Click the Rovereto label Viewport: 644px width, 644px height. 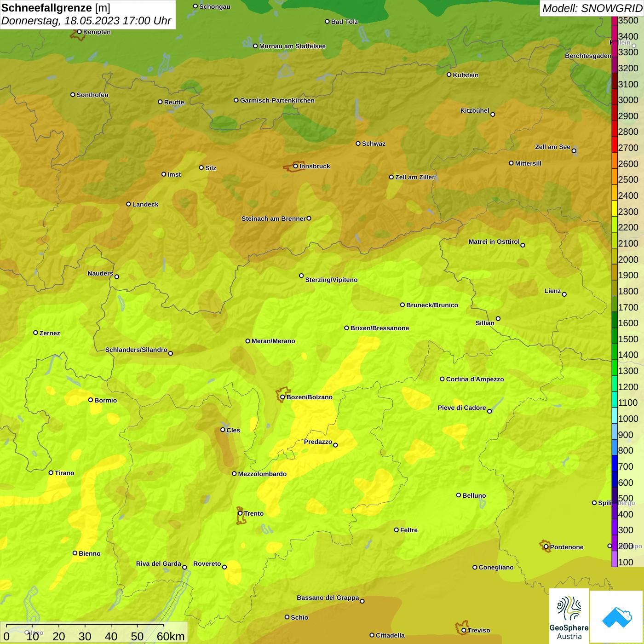(207, 563)
